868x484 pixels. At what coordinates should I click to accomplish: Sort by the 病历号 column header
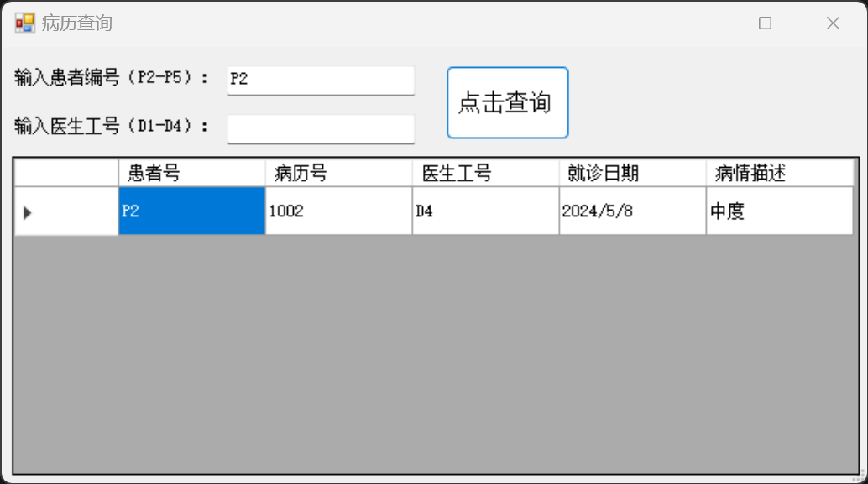tap(339, 173)
